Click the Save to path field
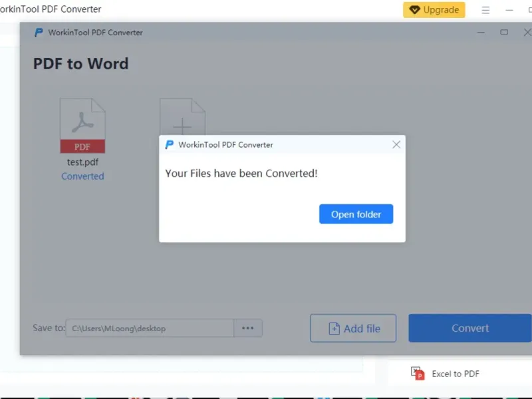532x399 pixels. (x=150, y=328)
